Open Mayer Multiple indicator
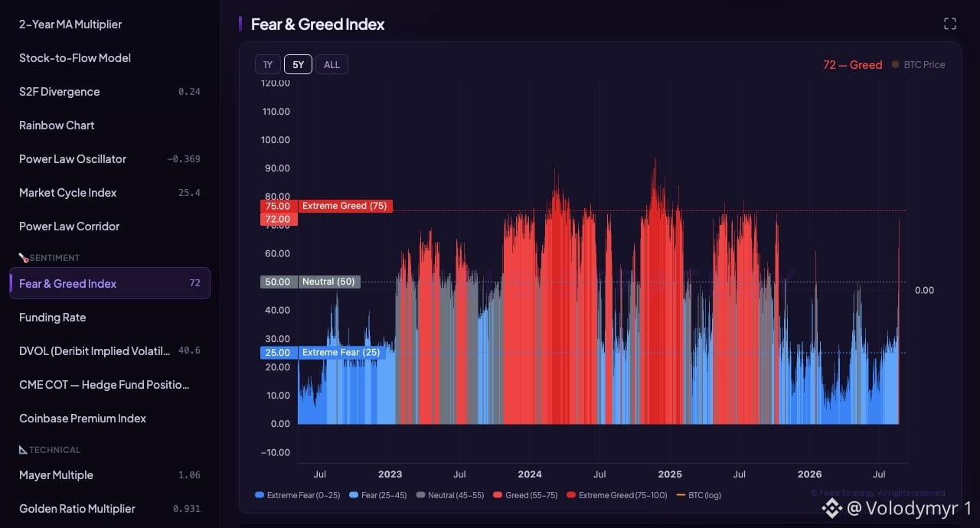Image resolution: width=980 pixels, height=528 pixels. (x=109, y=475)
